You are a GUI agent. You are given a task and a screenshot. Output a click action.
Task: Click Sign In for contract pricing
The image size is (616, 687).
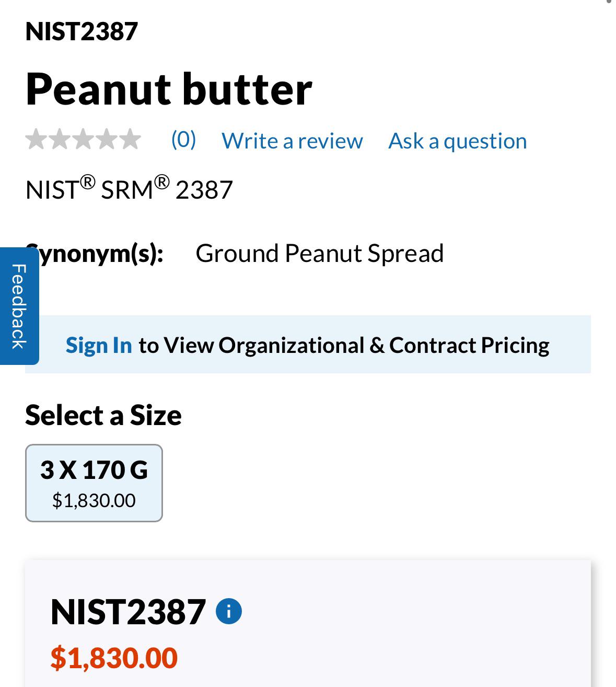pyautogui.click(x=99, y=345)
